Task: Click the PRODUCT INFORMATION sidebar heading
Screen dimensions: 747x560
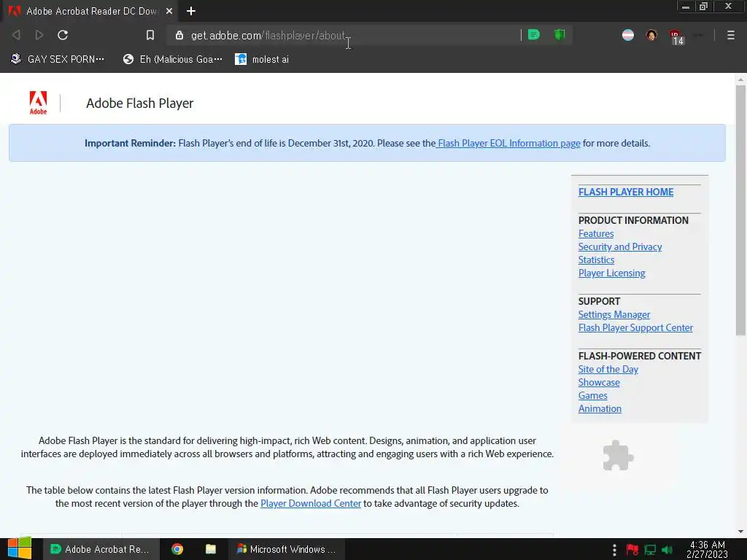Action: pos(633,220)
